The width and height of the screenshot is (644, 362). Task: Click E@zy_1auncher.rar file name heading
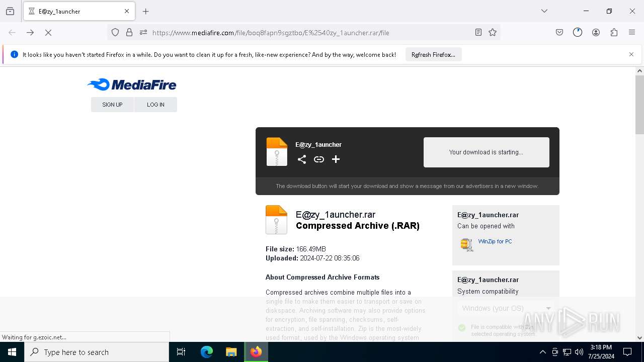point(336,215)
